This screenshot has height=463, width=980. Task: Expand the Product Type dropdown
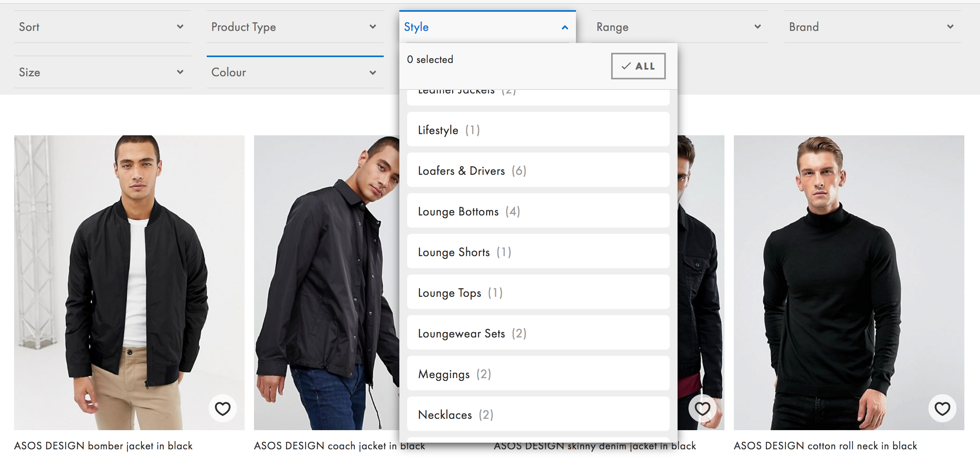(293, 26)
